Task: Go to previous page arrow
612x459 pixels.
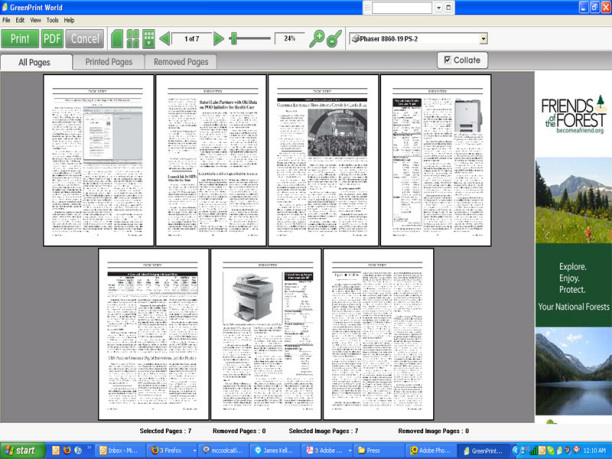Action: [165, 39]
